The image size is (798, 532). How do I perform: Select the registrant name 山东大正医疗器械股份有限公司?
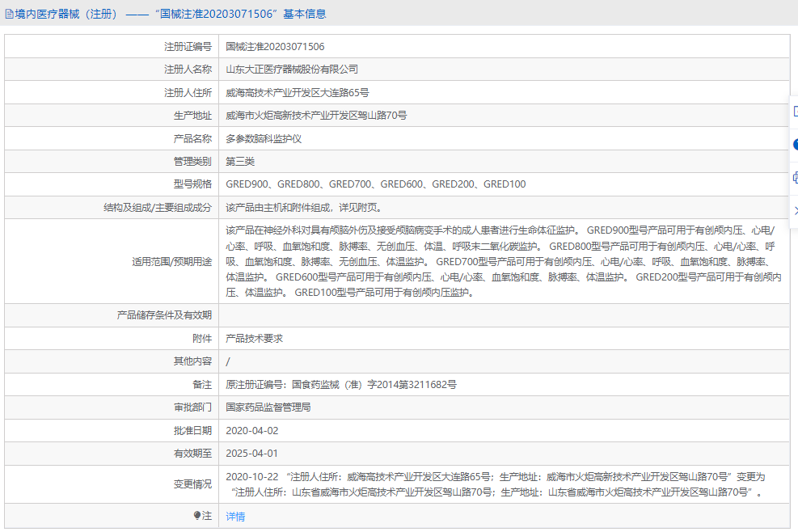(x=292, y=70)
